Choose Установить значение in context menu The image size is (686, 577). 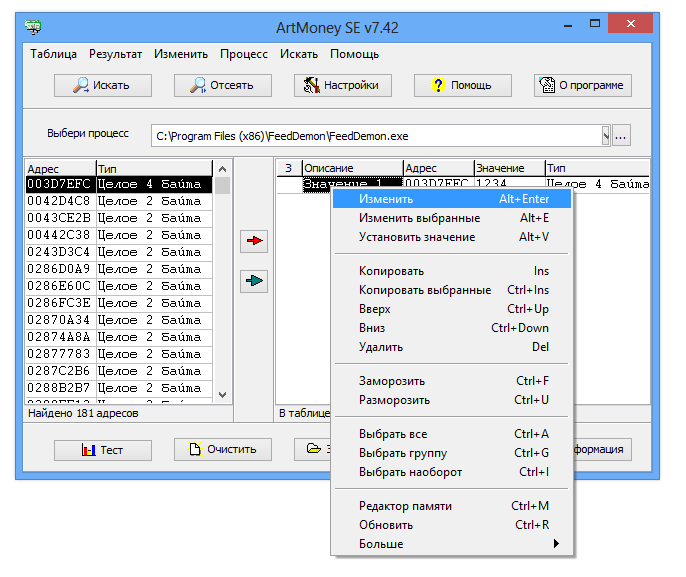(x=452, y=237)
